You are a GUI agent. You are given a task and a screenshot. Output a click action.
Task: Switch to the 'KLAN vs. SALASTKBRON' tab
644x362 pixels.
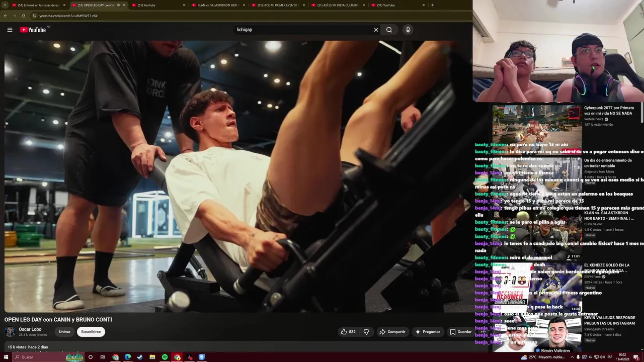coord(217,5)
